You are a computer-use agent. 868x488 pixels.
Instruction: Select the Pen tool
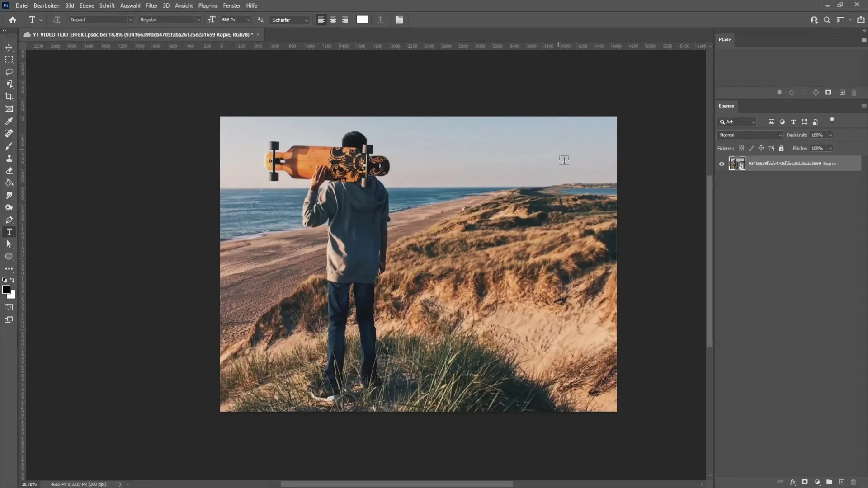coord(9,220)
